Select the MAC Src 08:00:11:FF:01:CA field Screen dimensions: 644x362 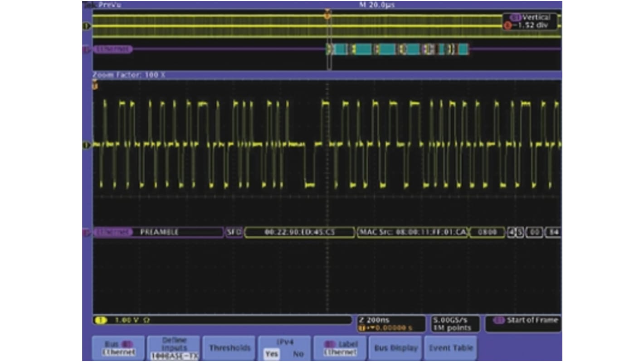coord(413,232)
